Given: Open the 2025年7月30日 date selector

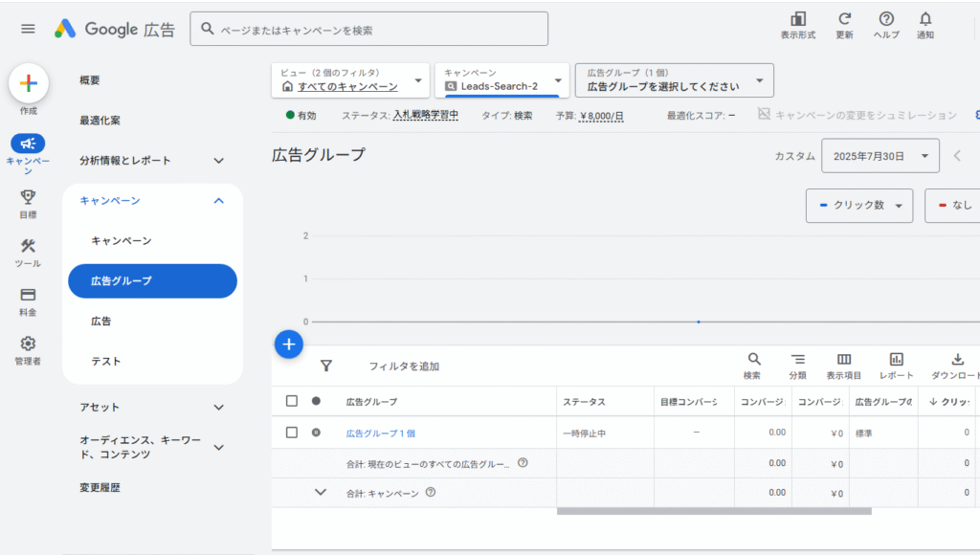Looking at the screenshot, I should (x=880, y=155).
